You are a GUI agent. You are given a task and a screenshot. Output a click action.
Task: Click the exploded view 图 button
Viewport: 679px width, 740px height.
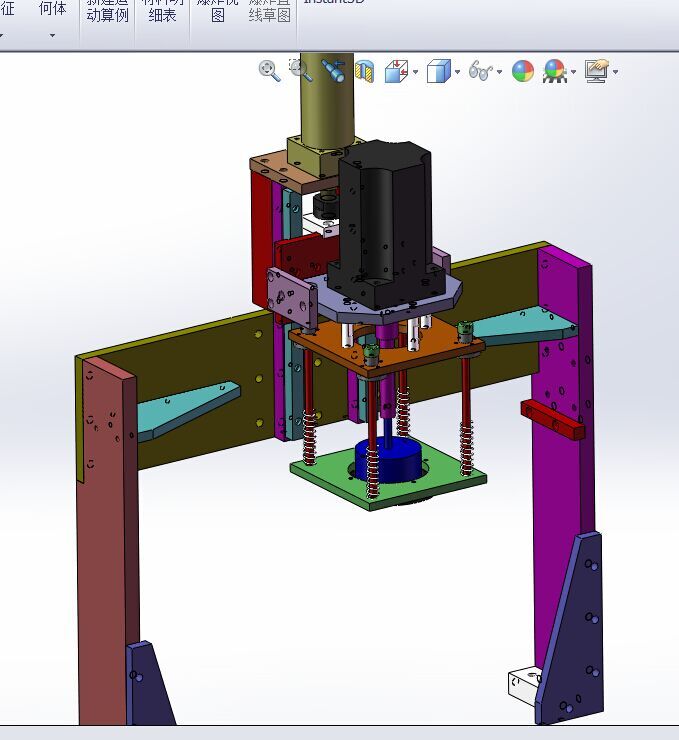click(x=218, y=12)
